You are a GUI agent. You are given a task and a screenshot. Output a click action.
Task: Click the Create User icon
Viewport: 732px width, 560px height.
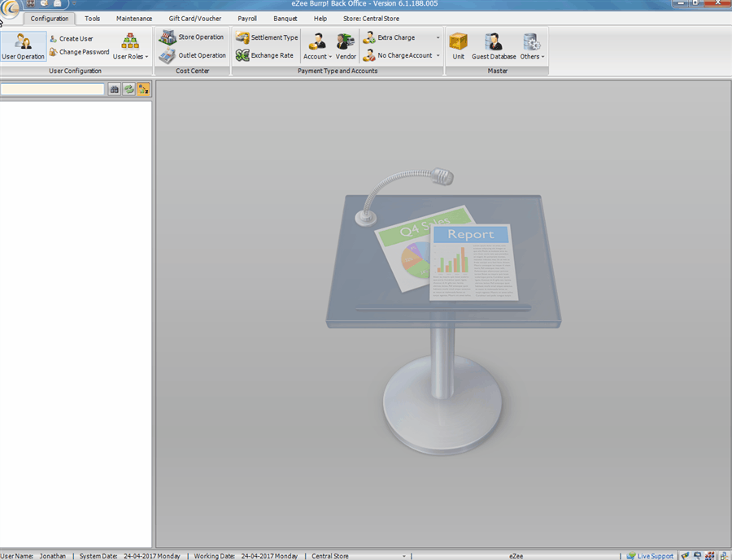click(x=53, y=38)
